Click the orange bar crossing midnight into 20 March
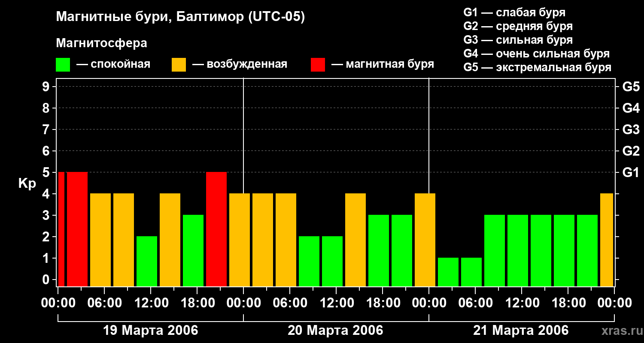 coord(240,240)
